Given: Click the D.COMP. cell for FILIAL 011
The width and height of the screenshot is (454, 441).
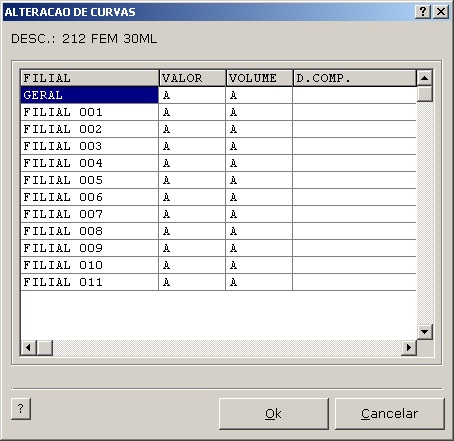Looking at the screenshot, I should 354,282.
